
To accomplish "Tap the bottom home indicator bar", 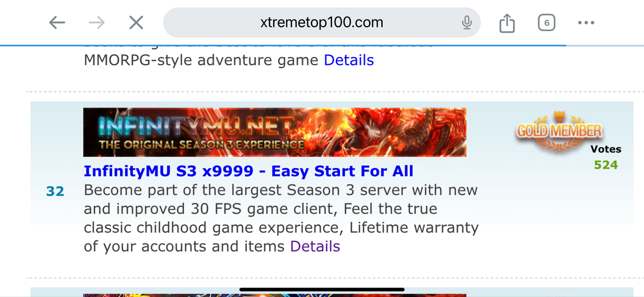I will tap(322, 289).
